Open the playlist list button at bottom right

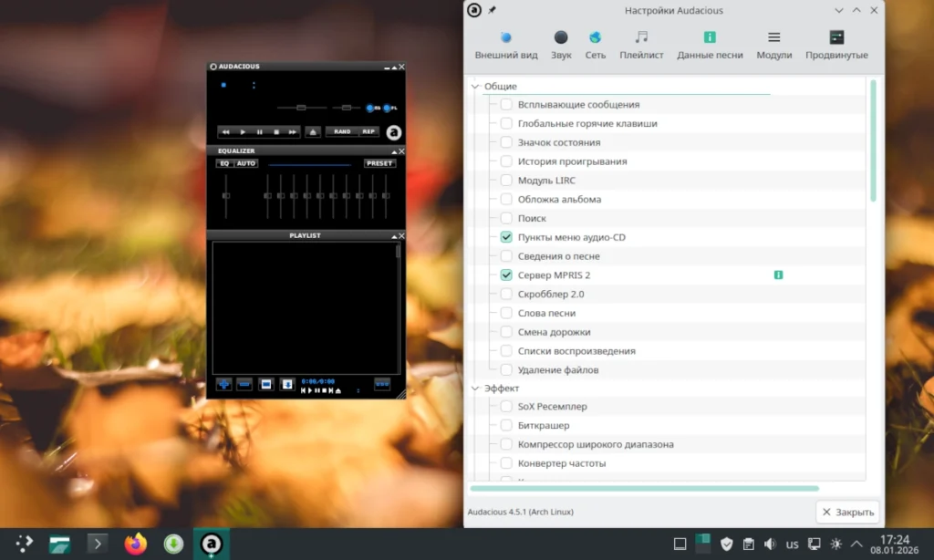tap(382, 384)
